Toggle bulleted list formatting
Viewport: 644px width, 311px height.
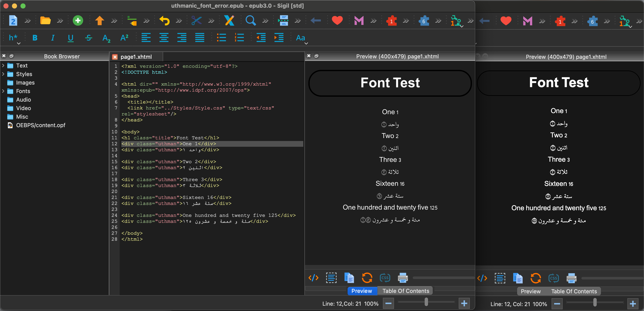click(x=221, y=38)
